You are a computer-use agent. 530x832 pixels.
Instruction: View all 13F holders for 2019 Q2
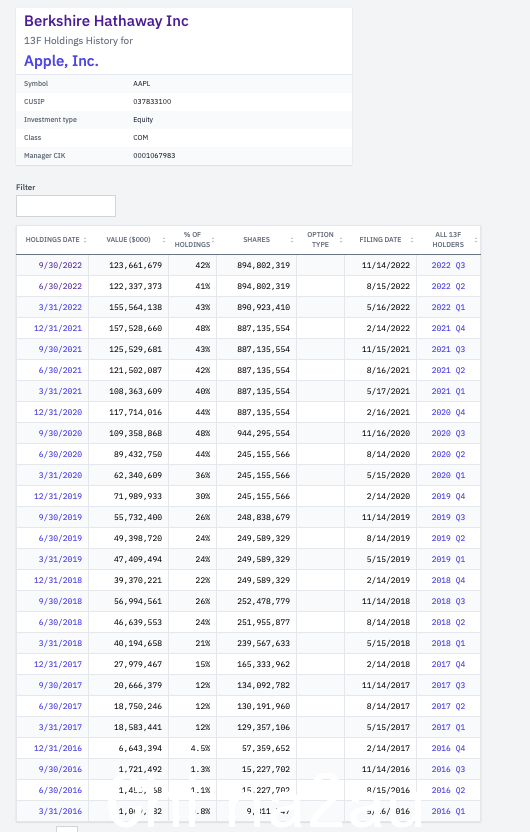[x=448, y=538]
